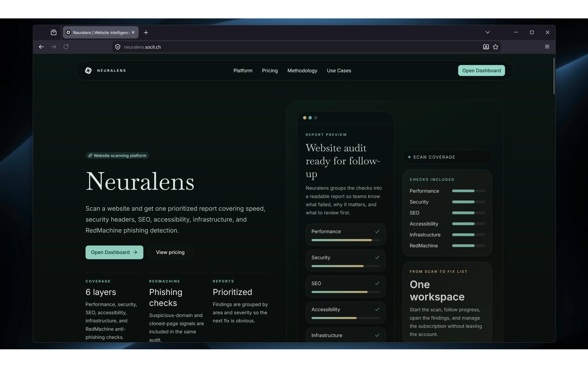Click the NEURALENS brand wordmark
588x367 pixels.
point(112,71)
